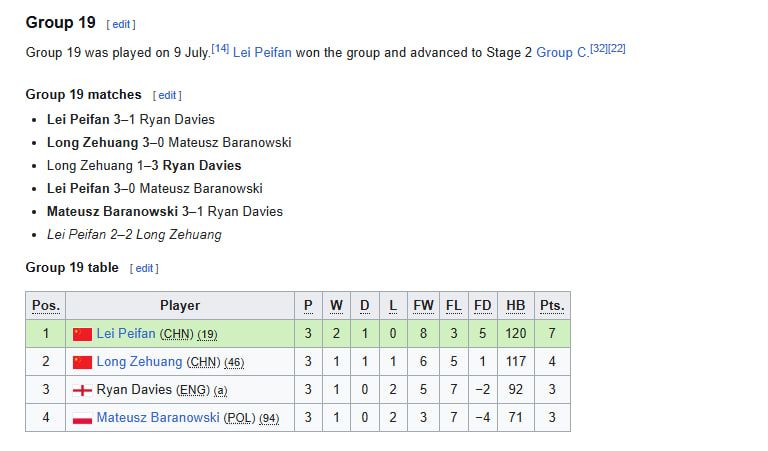Click the China flag beside Lei Peifan
The width and height of the screenshot is (768, 451).
[x=82, y=334]
